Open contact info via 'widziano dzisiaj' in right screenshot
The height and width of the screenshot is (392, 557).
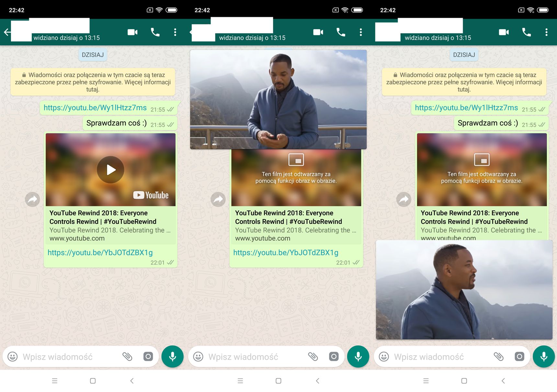click(x=438, y=38)
